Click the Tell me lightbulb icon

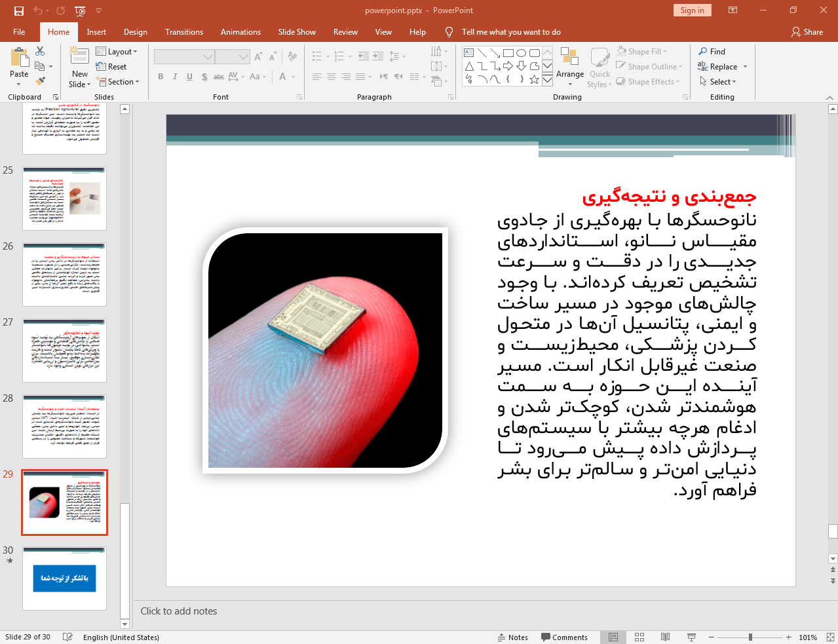tap(449, 32)
